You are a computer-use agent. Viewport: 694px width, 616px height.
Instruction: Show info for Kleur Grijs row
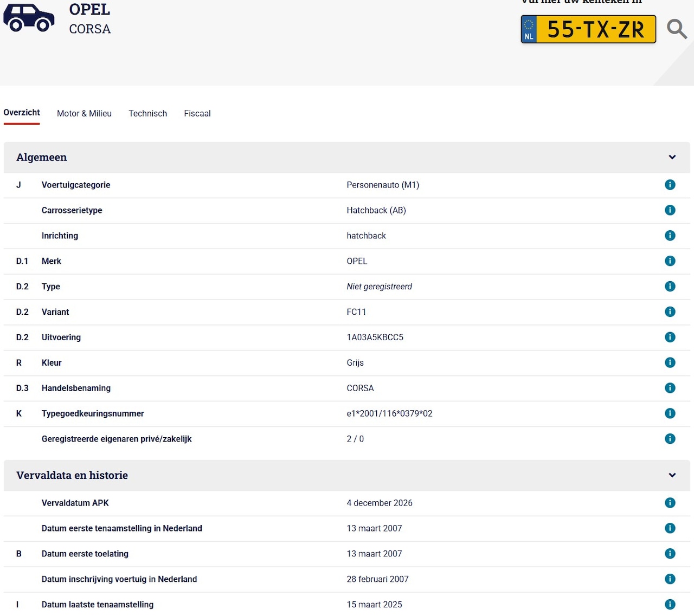(670, 362)
